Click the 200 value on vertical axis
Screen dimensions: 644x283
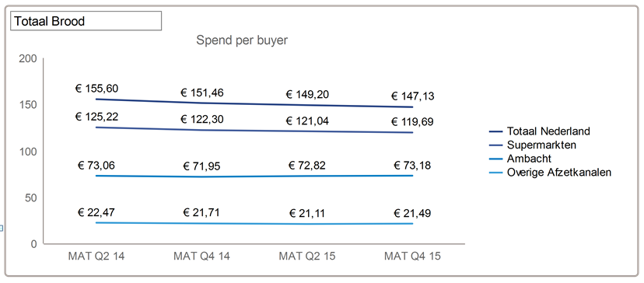click(28, 59)
